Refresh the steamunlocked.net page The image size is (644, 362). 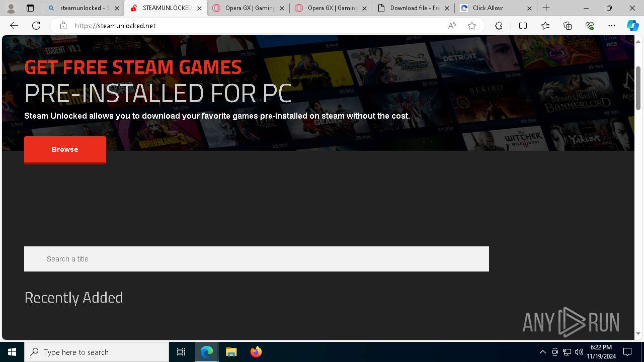(x=36, y=26)
